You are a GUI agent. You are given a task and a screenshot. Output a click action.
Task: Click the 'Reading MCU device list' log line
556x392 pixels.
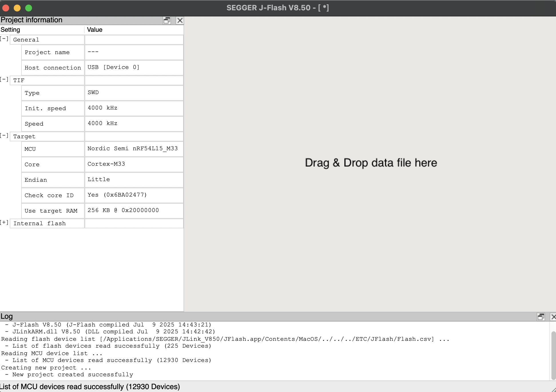pos(52,353)
